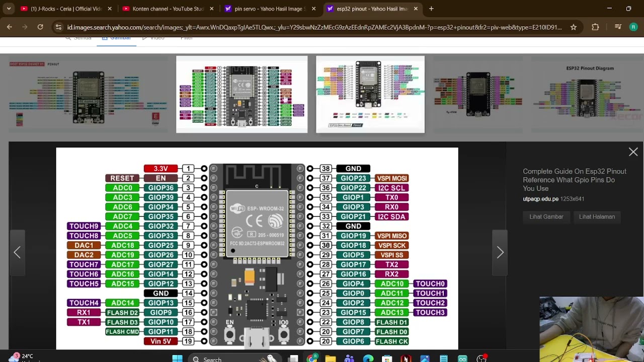Click the DAC1 pin label
The image size is (644, 362).
pyautogui.click(x=84, y=245)
